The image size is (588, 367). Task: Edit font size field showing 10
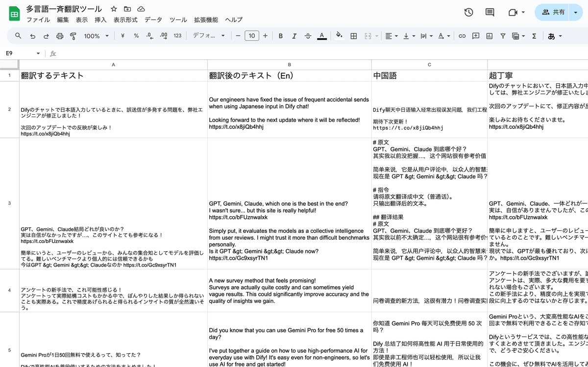click(x=251, y=36)
